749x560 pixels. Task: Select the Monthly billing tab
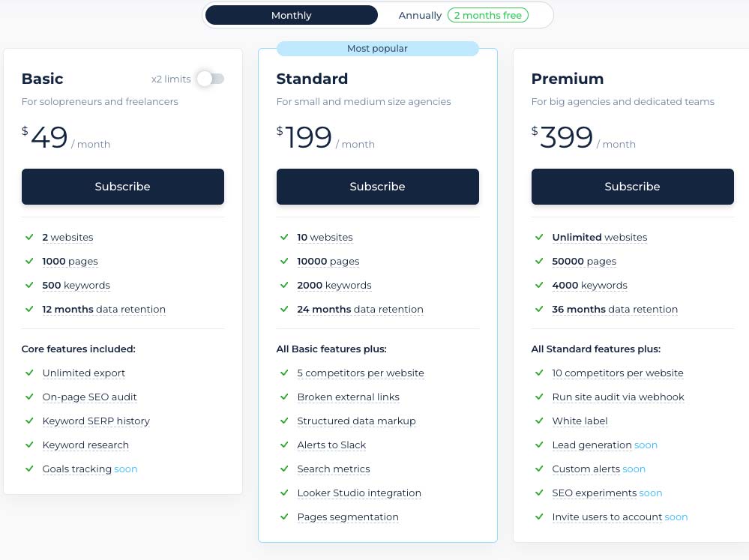tap(291, 15)
